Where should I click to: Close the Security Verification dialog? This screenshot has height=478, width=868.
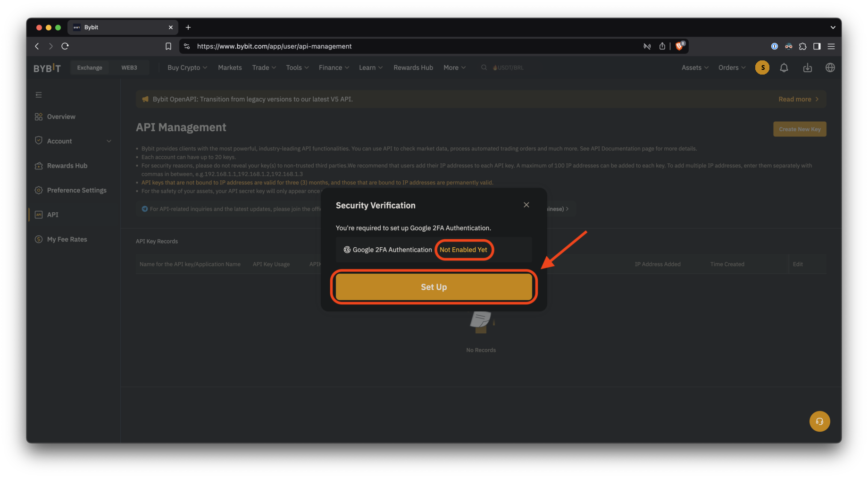click(x=526, y=205)
